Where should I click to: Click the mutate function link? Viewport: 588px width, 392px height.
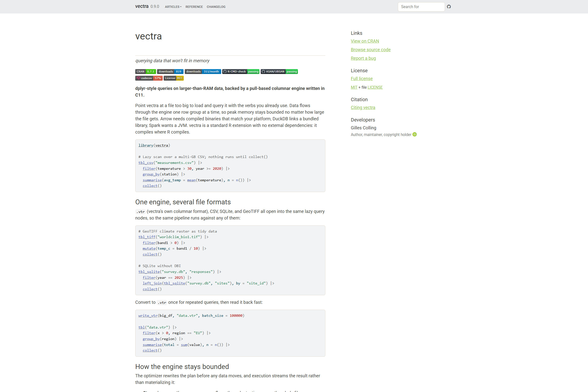tap(149, 248)
